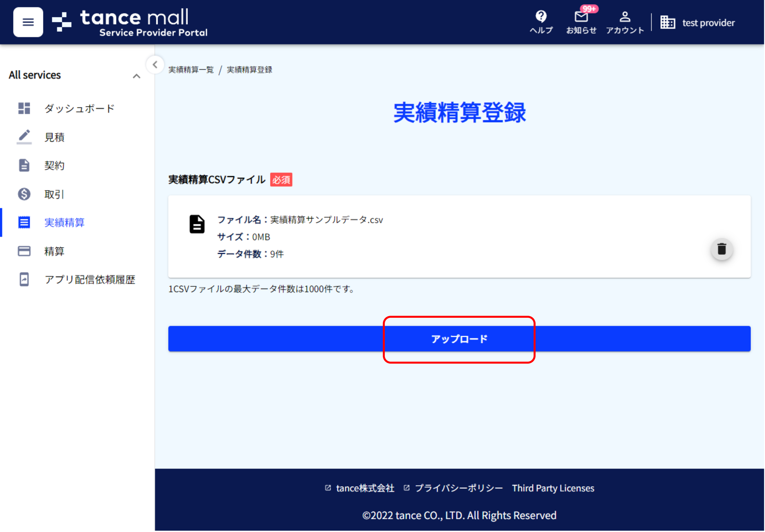Open the hamburger menu button

pyautogui.click(x=28, y=22)
